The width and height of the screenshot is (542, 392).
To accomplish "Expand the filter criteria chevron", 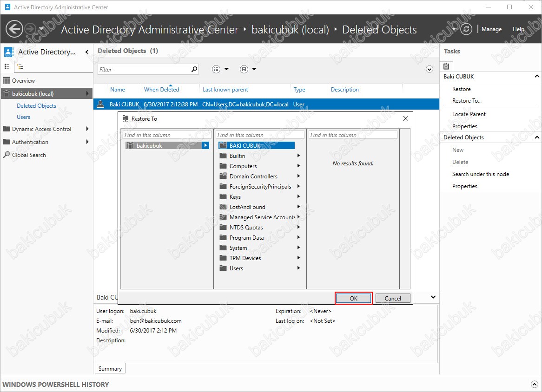I will (430, 69).
